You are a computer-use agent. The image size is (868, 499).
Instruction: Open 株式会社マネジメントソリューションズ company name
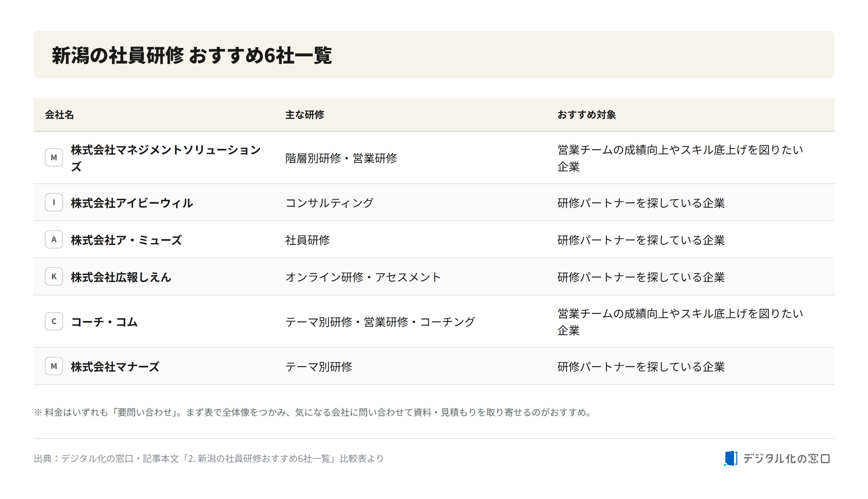[166, 158]
